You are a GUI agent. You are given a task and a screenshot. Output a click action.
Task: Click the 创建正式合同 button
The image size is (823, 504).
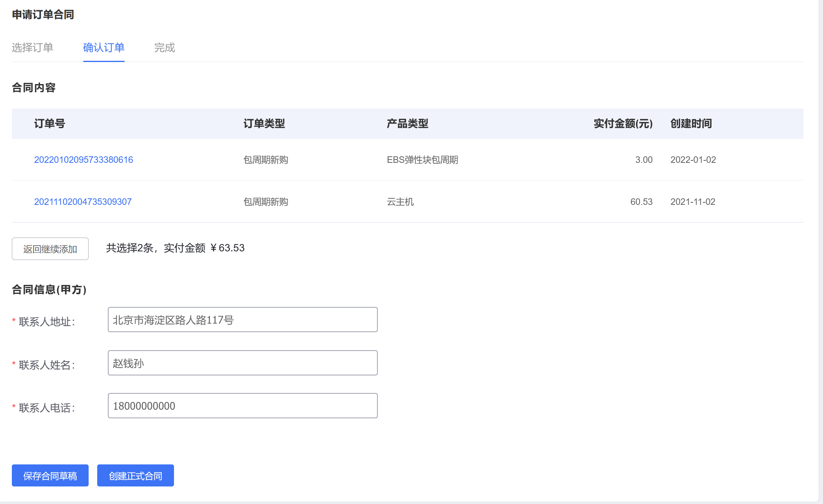[x=135, y=475]
